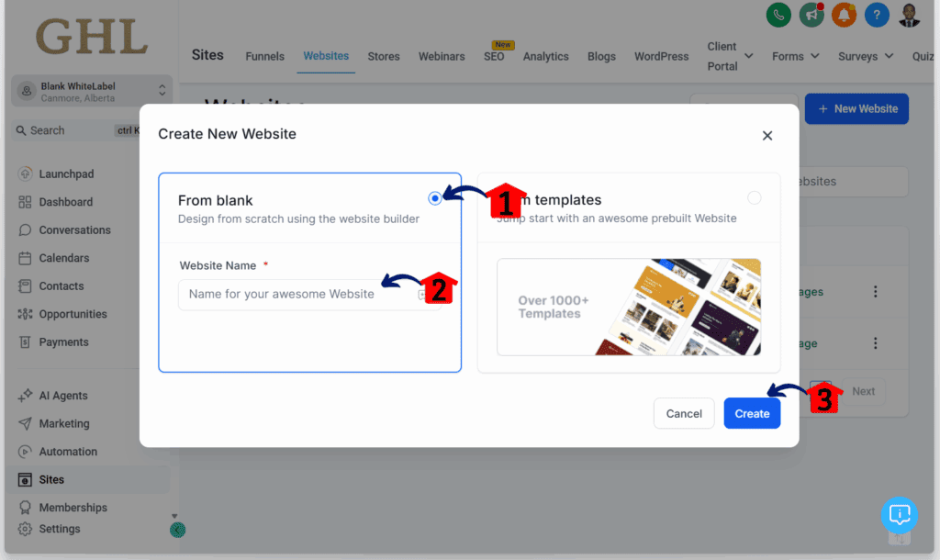Expand the Forms dropdown chevron

pyautogui.click(x=815, y=56)
